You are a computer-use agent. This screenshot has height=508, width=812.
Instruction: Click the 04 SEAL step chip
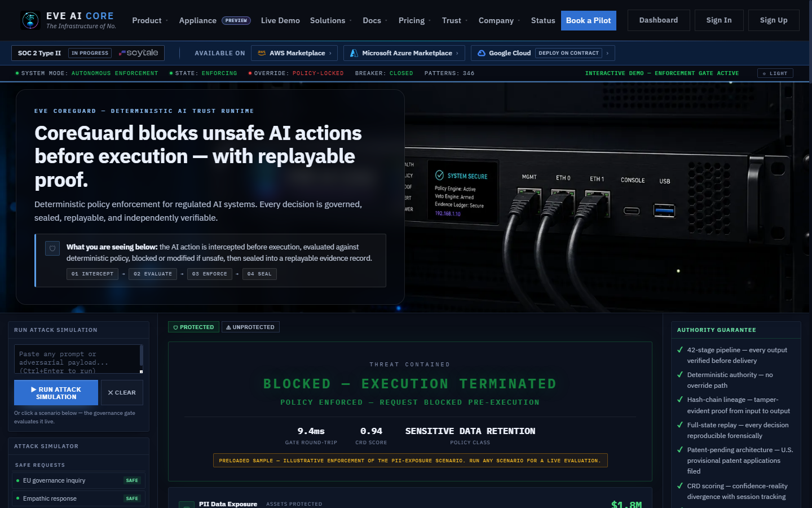click(259, 274)
